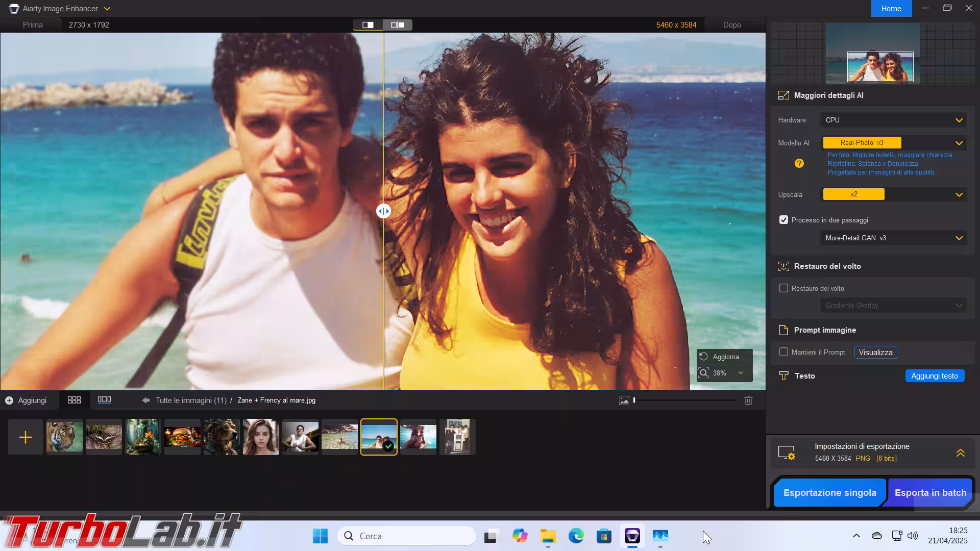
Task: Switch to grid thumbnail view icon
Action: pos(74,400)
